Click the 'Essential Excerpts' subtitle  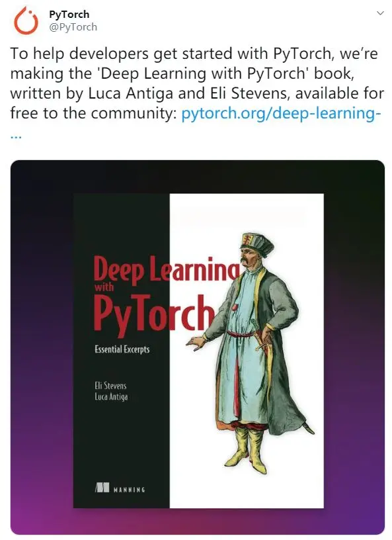click(122, 349)
